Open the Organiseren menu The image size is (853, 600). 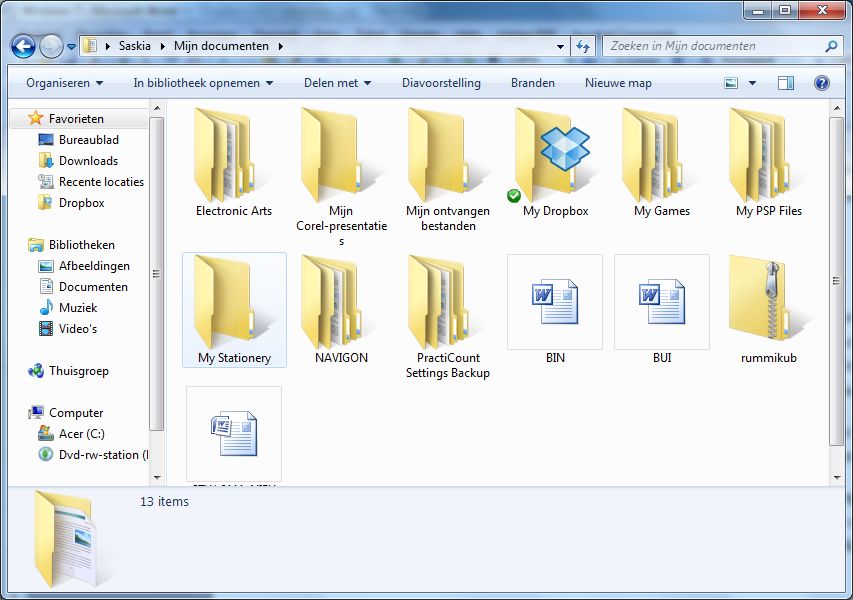coord(64,83)
